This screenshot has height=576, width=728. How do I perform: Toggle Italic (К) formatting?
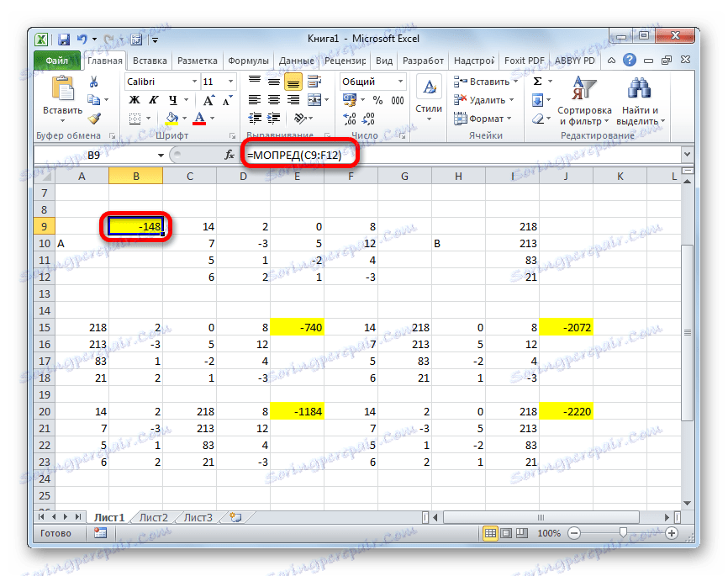(154, 100)
